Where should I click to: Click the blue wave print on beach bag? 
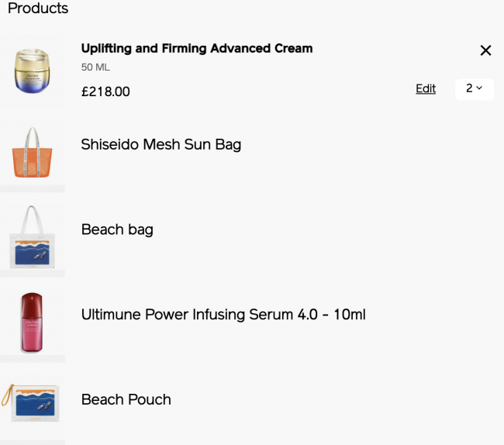pos(32,254)
